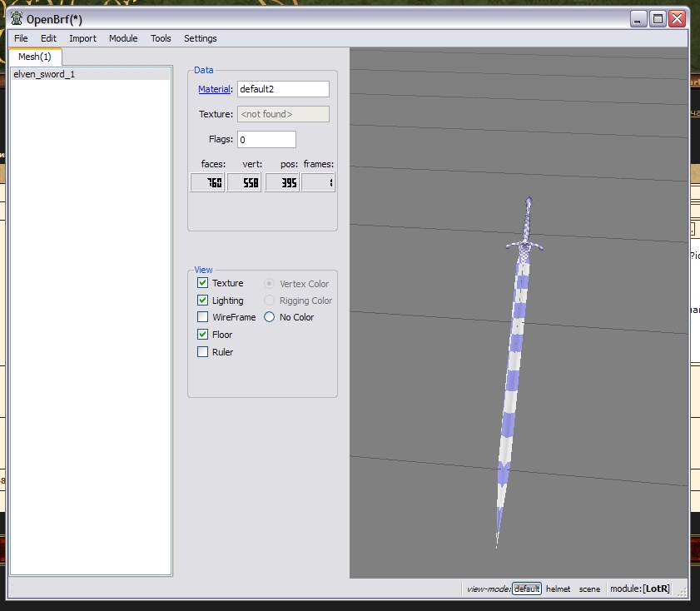The height and width of the screenshot is (611, 700).
Task: Select the No Color radio button
Action: click(269, 317)
